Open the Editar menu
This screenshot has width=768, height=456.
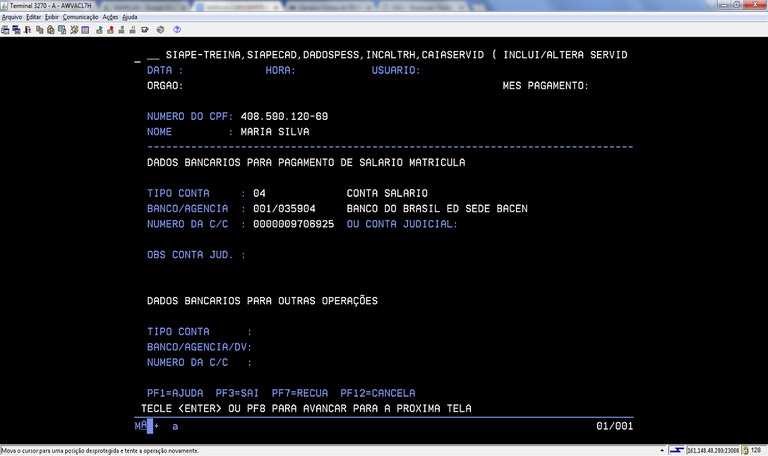[x=34, y=17]
